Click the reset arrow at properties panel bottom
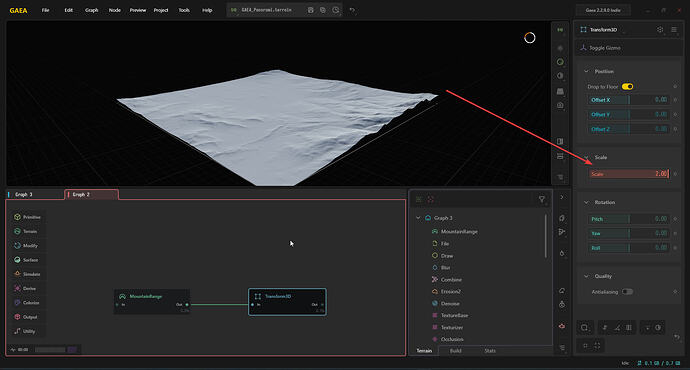The image size is (690, 370). click(677, 337)
